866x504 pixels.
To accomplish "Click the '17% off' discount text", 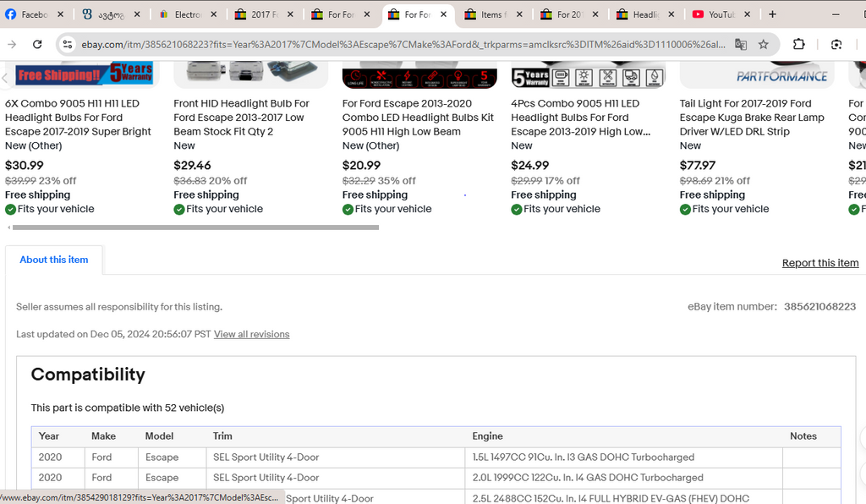I will pos(562,181).
